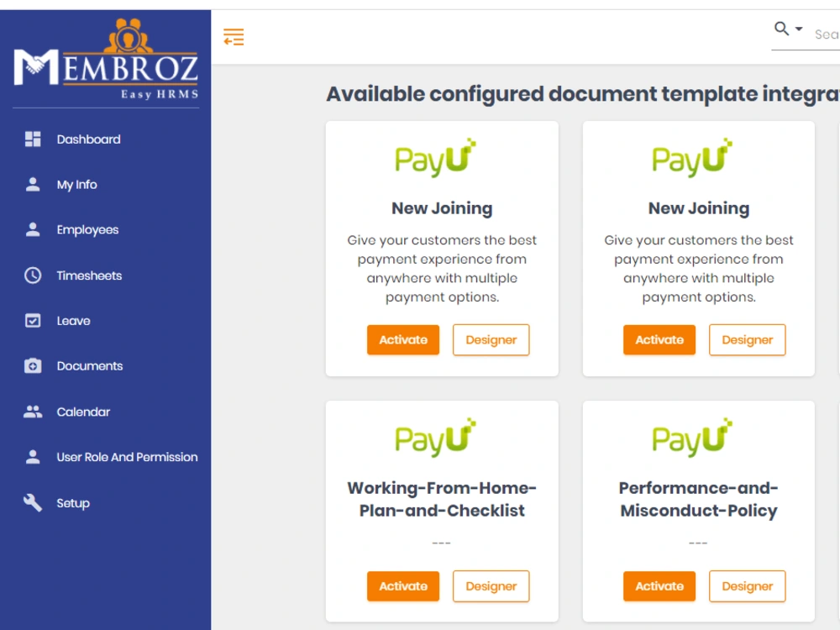Click PayU logo on Working-From-Home card

[435, 437]
